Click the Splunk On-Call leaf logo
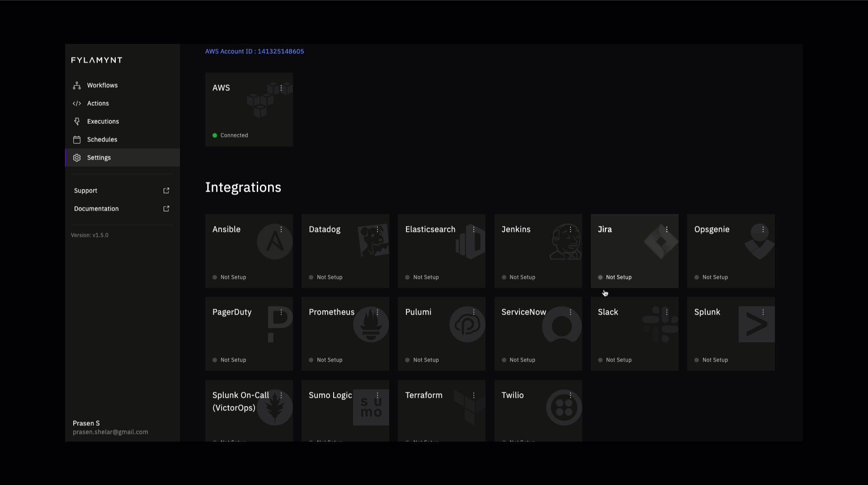 pyautogui.click(x=275, y=407)
